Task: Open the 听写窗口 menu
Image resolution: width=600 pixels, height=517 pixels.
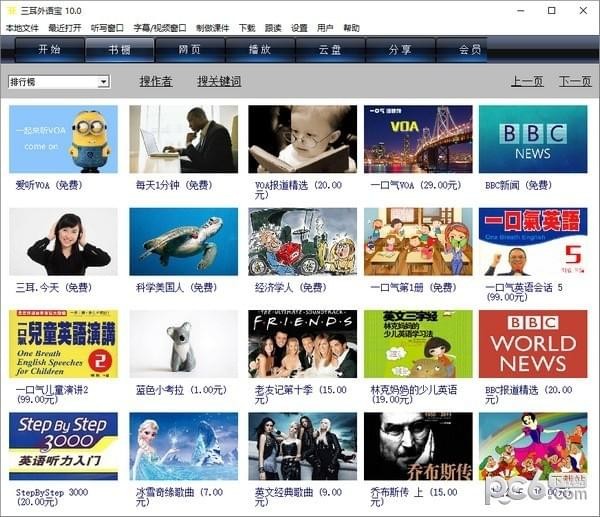Action: point(107,28)
